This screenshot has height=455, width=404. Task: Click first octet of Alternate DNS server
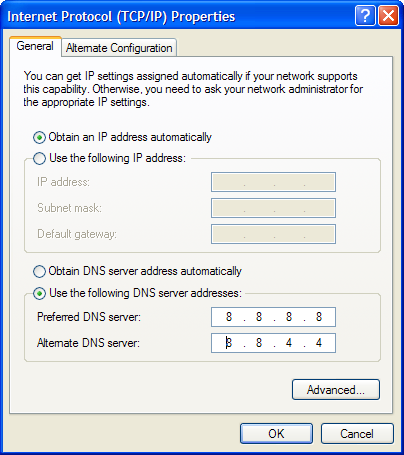click(229, 343)
